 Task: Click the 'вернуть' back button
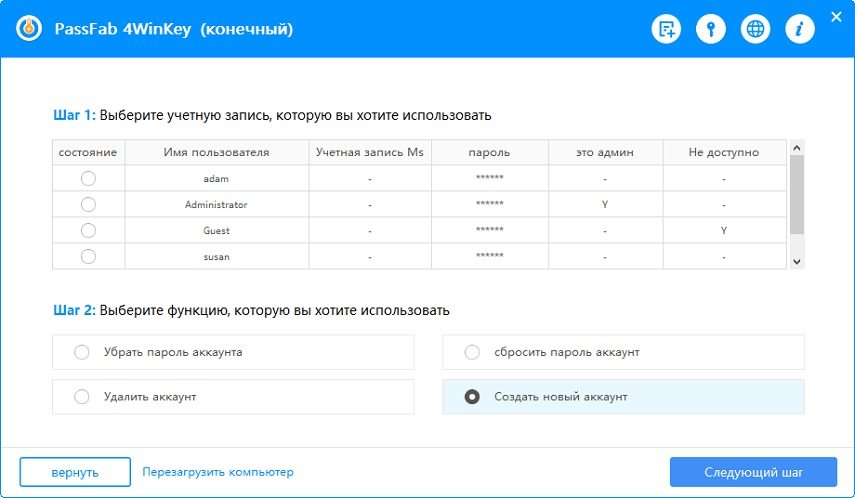pos(75,472)
